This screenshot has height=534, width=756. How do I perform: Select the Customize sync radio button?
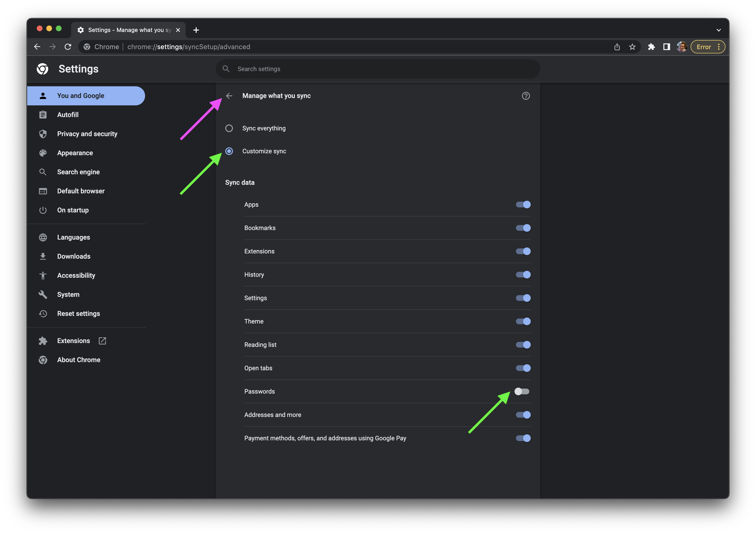pos(229,151)
